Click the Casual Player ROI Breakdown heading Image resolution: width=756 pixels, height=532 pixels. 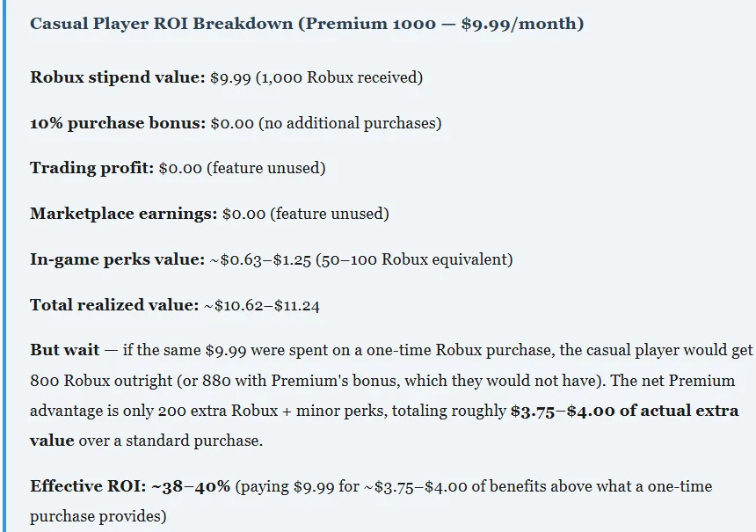162,24
